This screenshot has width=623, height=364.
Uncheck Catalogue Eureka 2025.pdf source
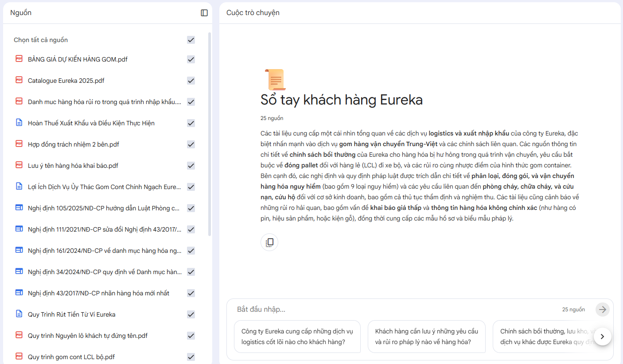click(191, 81)
